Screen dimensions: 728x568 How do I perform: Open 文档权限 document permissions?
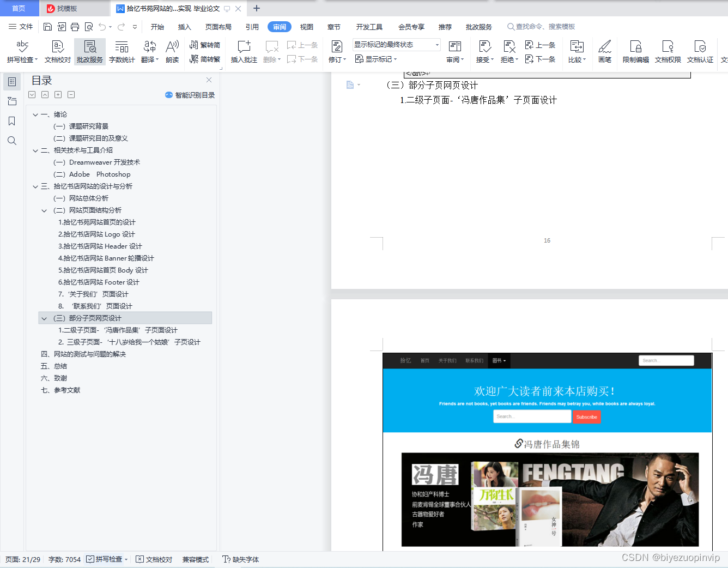(x=668, y=52)
